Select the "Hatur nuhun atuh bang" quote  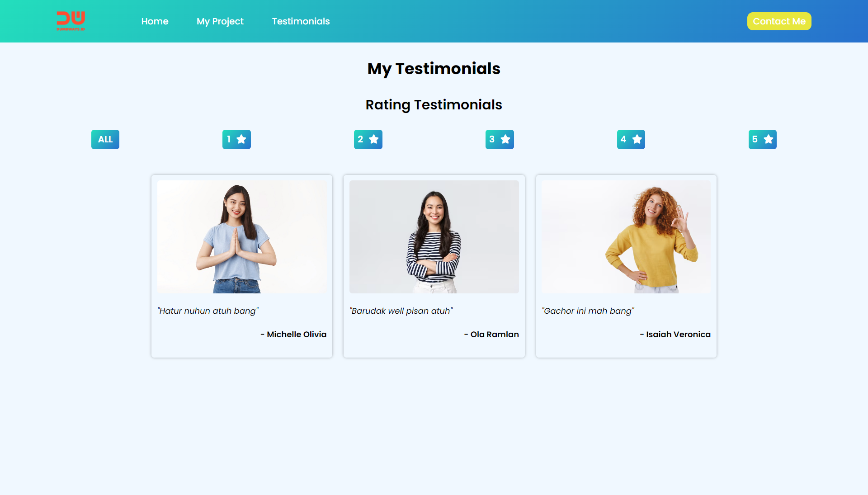coord(208,311)
